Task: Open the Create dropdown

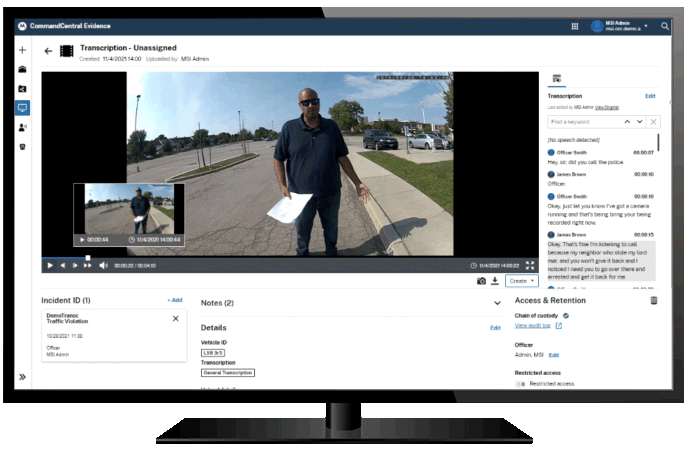Action: (x=521, y=281)
